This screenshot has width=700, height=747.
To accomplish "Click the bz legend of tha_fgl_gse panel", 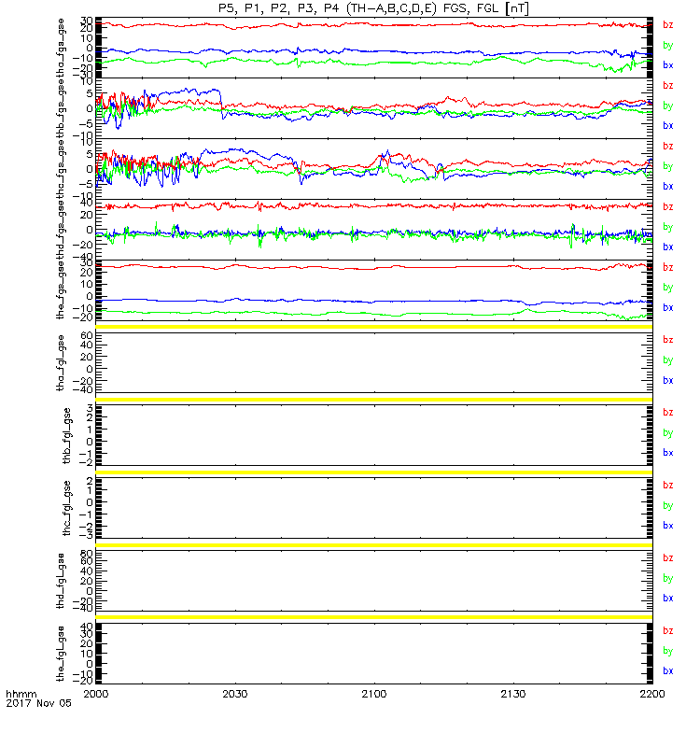I will [668, 340].
